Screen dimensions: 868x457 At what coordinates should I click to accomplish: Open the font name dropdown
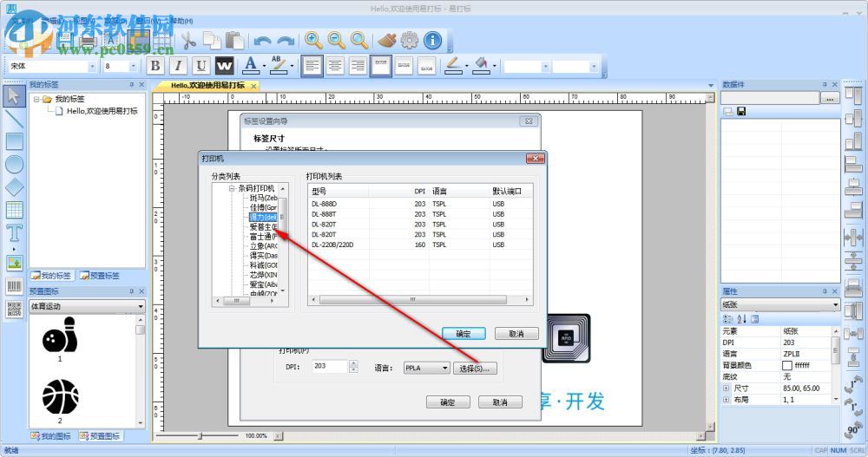pyautogui.click(x=92, y=67)
